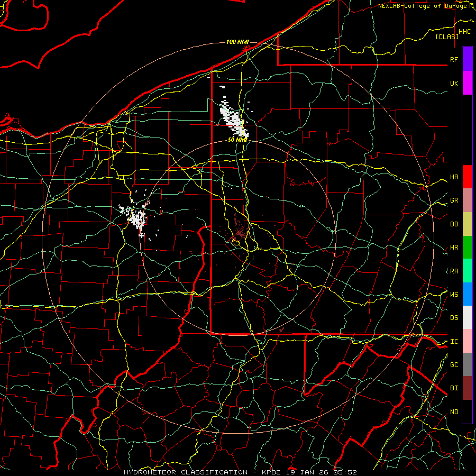Click the RF legend label

coord(454,59)
